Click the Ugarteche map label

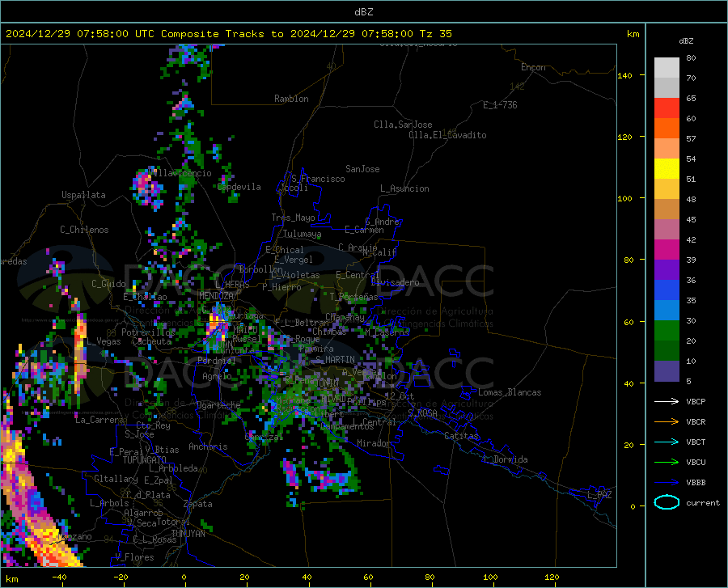coord(218,405)
